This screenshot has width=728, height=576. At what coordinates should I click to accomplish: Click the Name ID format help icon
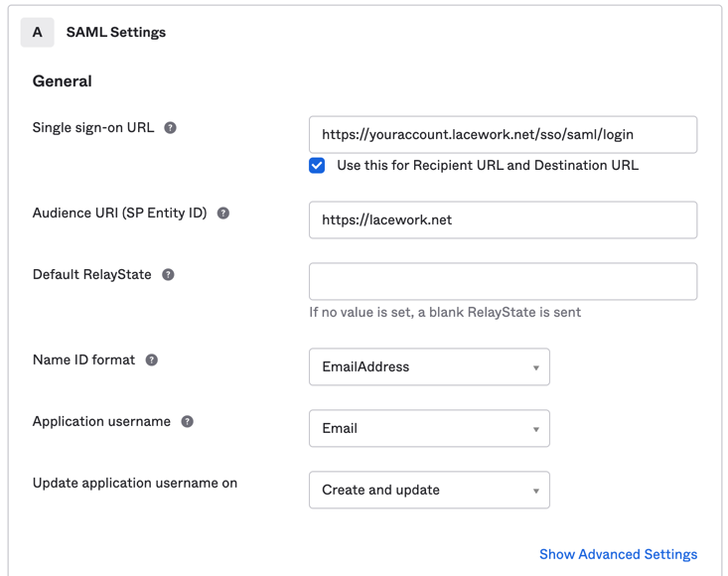[x=152, y=360]
